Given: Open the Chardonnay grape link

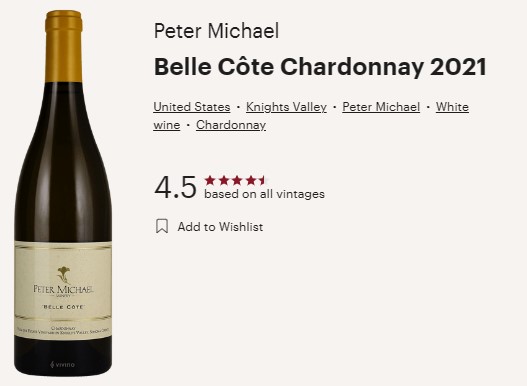Looking at the screenshot, I should 231,125.
